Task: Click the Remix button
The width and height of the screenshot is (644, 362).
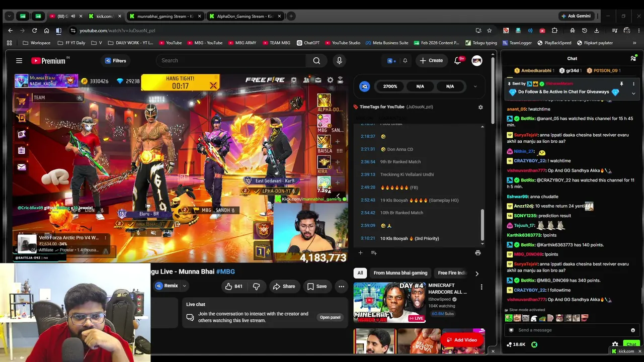Action: (x=166, y=286)
